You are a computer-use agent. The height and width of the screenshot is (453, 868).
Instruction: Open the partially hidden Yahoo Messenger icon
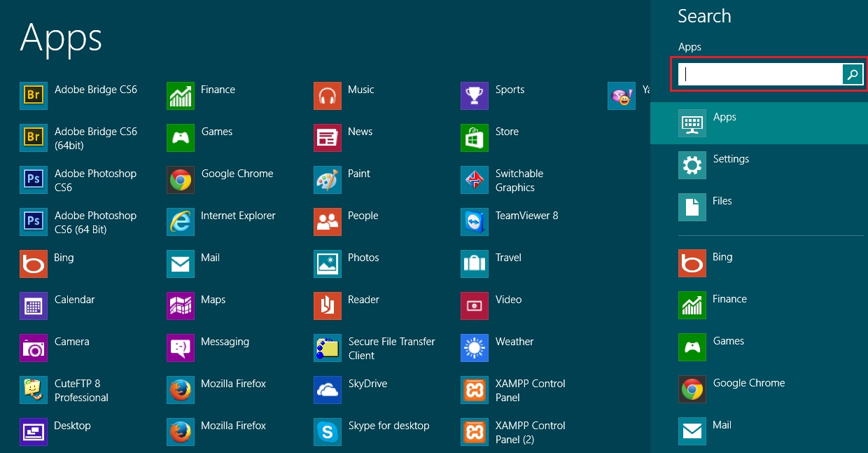point(622,96)
